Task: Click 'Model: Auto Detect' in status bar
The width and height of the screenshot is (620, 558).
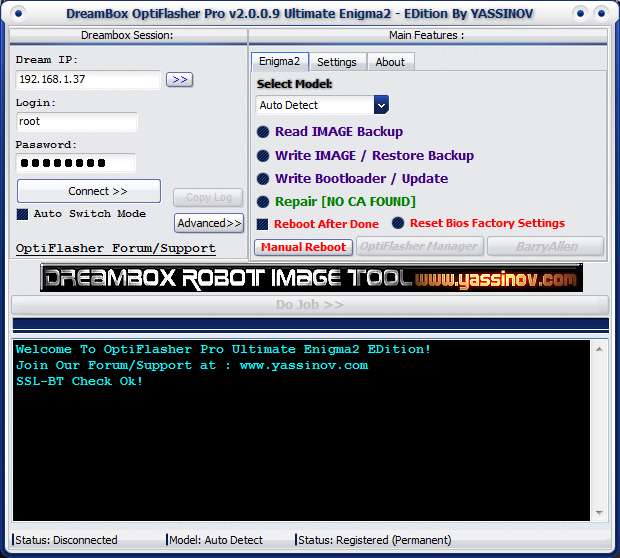Action: click(216, 540)
